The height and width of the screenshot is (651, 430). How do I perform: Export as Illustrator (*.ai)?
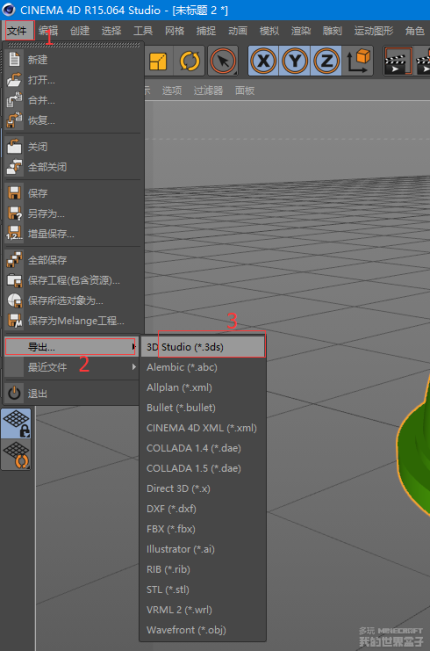click(203, 549)
